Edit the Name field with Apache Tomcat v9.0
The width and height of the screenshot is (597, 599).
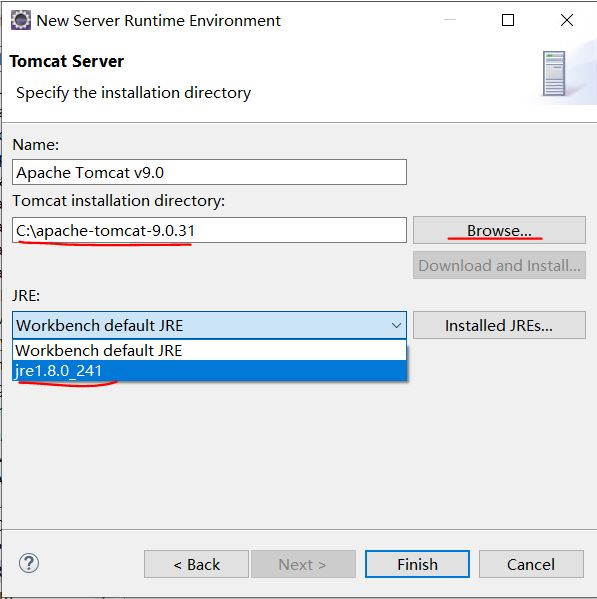(x=209, y=172)
